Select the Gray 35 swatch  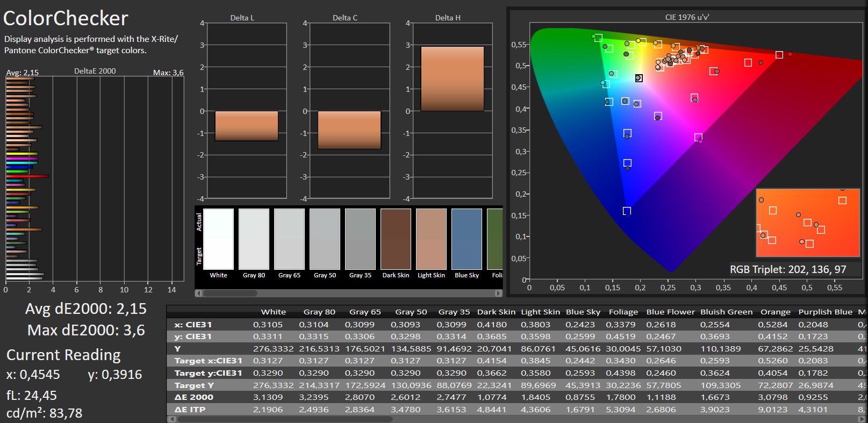[360, 239]
